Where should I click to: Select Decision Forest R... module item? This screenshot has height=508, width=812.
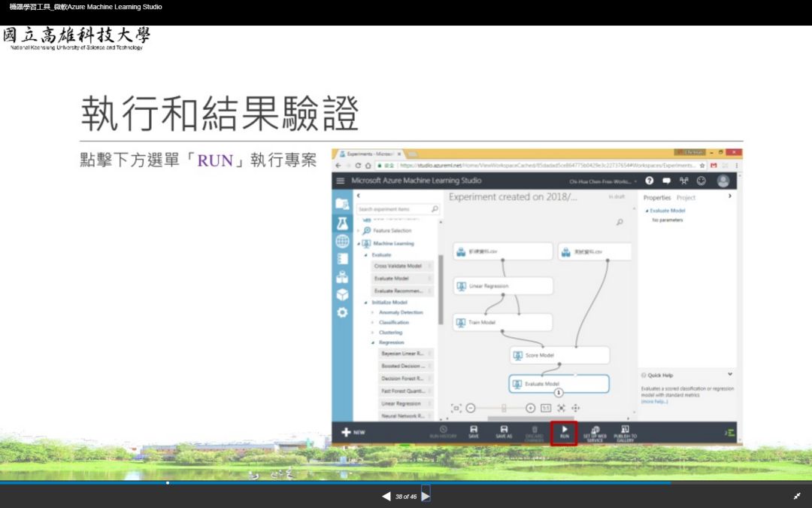click(405, 379)
